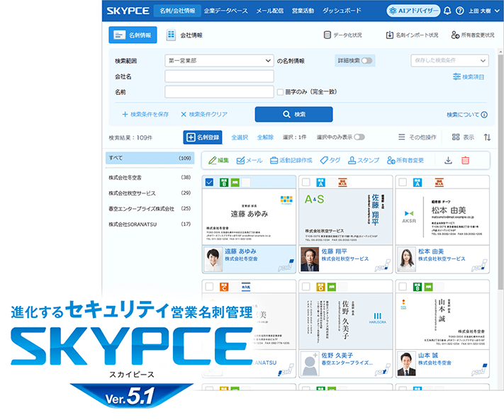Viewport: 504px width, 420px height.
Task: Click the スタンプ toolbar icon
Action: pos(364,161)
